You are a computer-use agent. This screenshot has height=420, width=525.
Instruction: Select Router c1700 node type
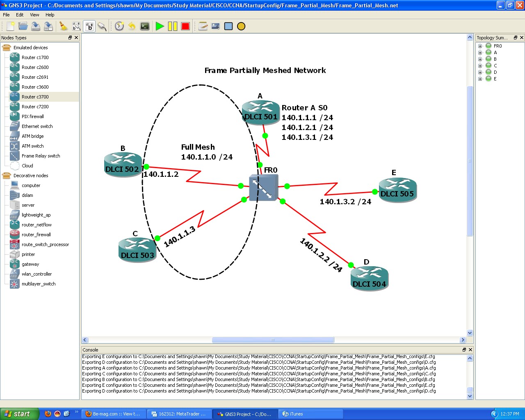pos(30,57)
